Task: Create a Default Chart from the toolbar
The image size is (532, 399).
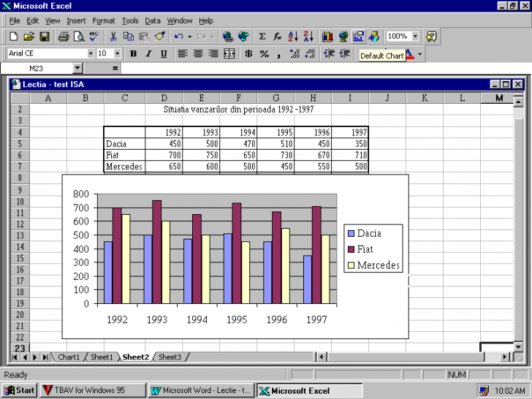Action: click(x=358, y=37)
